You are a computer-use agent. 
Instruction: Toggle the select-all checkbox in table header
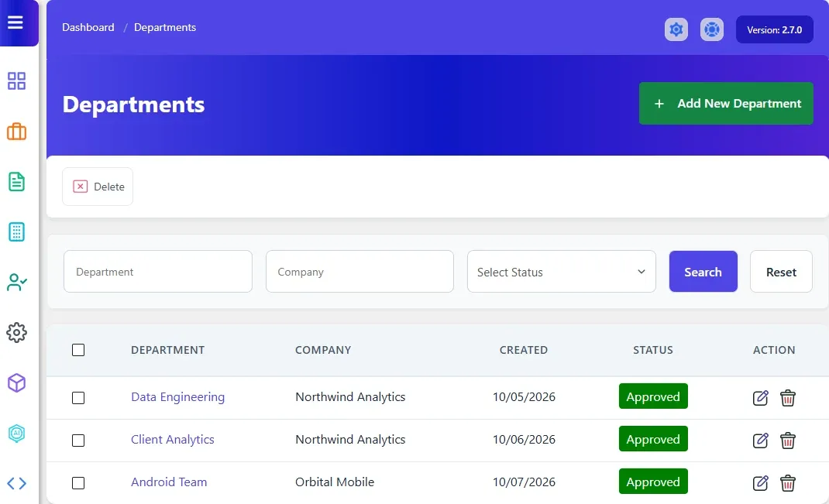(x=78, y=350)
